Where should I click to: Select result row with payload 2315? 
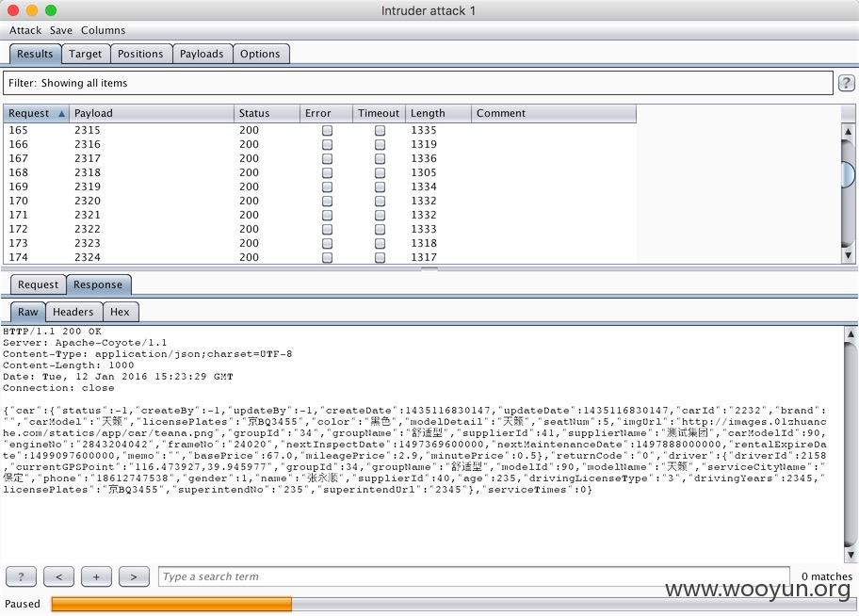320,130
